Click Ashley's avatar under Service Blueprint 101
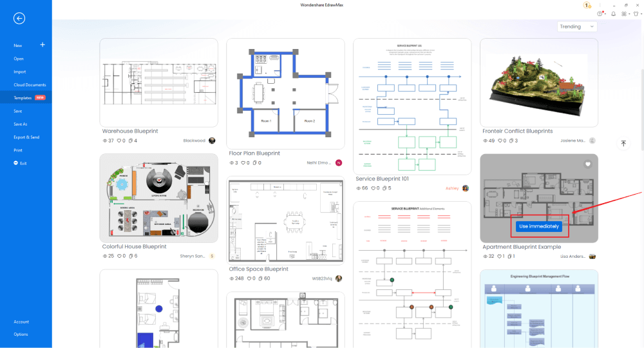The width and height of the screenshot is (644, 348). pos(466,188)
